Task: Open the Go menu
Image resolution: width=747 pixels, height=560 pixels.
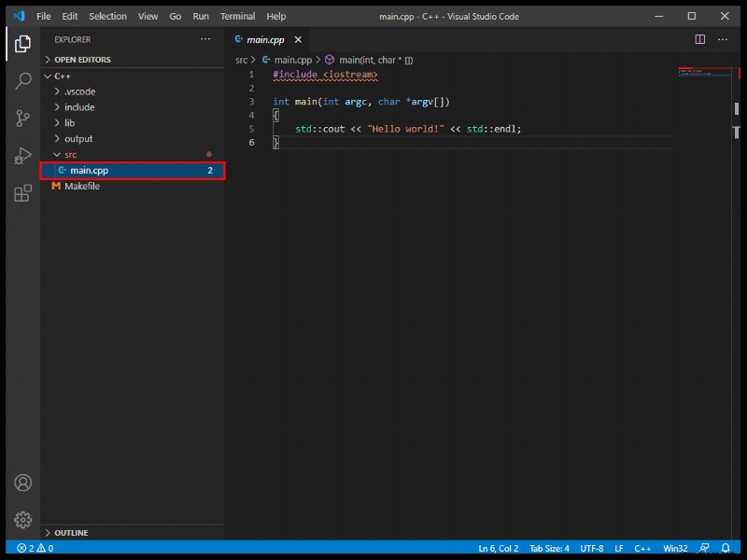Action: coord(175,16)
